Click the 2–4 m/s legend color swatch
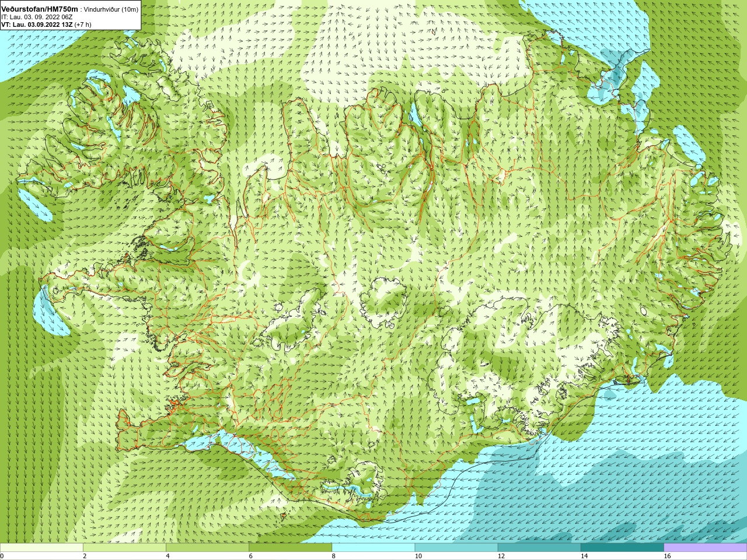The image size is (747, 560). (x=124, y=548)
